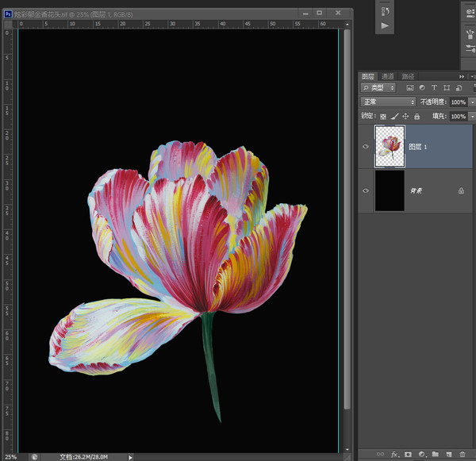Filter layers by adjustment layers icon
476x461 pixels.
pyautogui.click(x=422, y=88)
